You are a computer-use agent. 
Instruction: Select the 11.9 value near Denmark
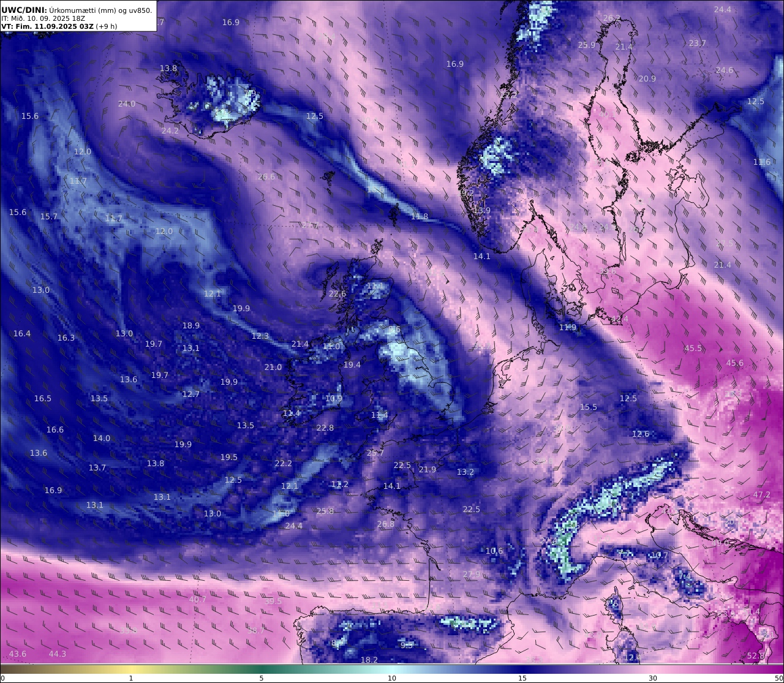pyautogui.click(x=568, y=328)
